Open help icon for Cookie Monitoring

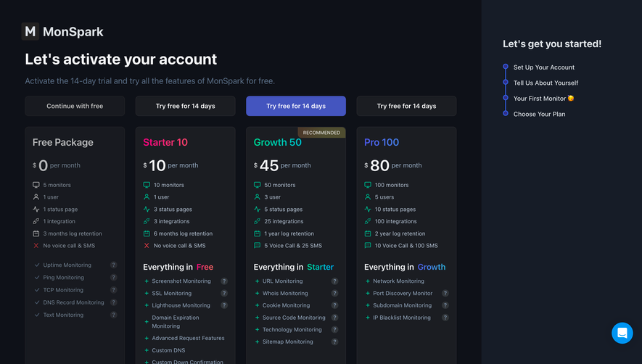click(334, 305)
